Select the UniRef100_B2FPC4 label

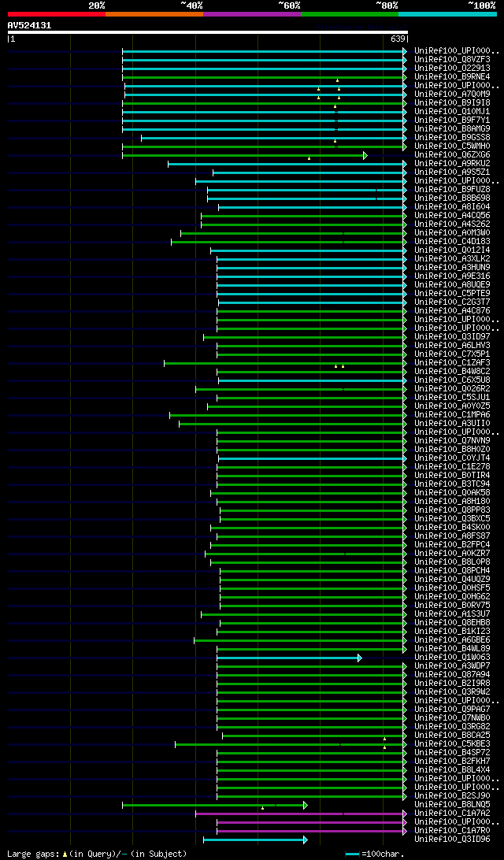tap(453, 545)
